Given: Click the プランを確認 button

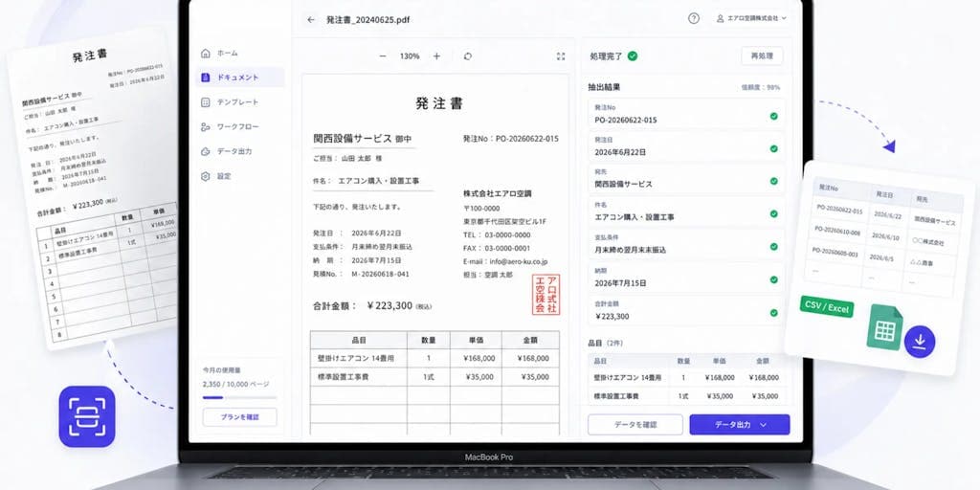Looking at the screenshot, I should pyautogui.click(x=240, y=417).
